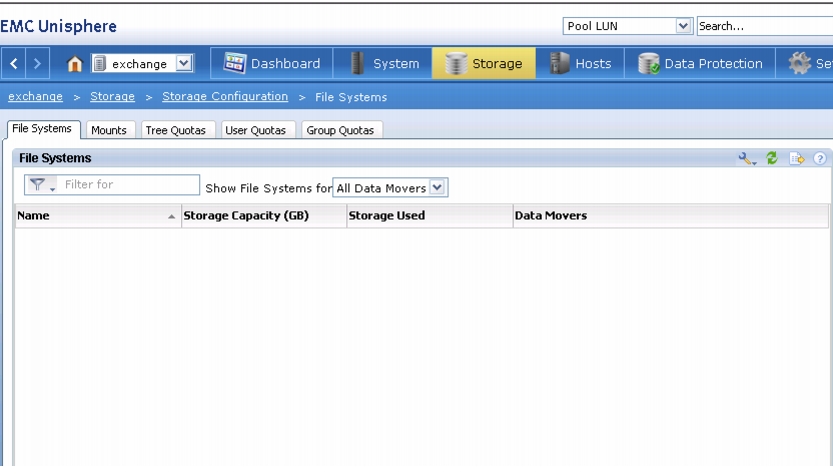Follow the exchange breadcrumb link

coord(35,97)
